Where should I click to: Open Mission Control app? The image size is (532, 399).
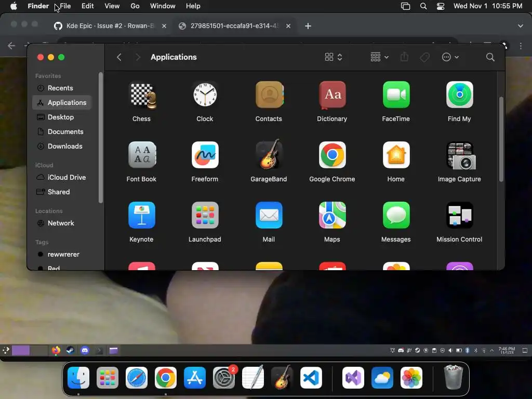tap(459, 215)
